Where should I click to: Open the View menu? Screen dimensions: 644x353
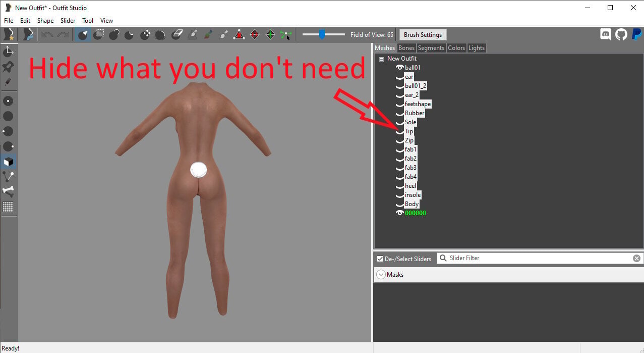(x=106, y=21)
